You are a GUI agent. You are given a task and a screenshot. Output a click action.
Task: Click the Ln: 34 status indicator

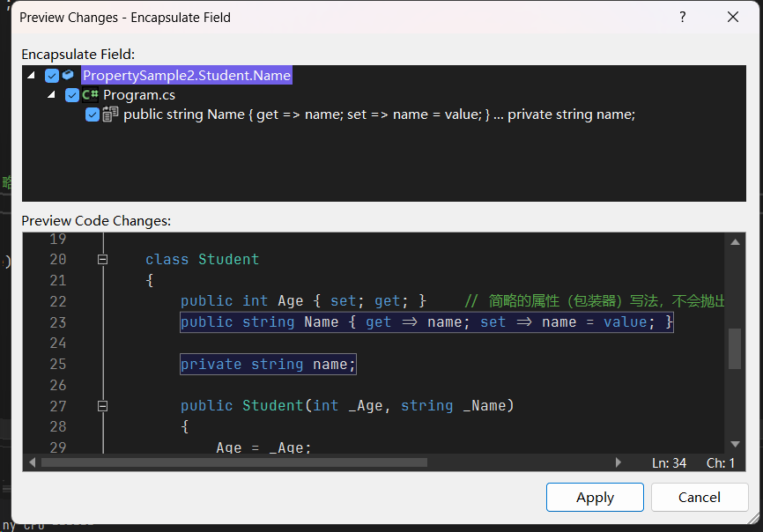(669, 463)
